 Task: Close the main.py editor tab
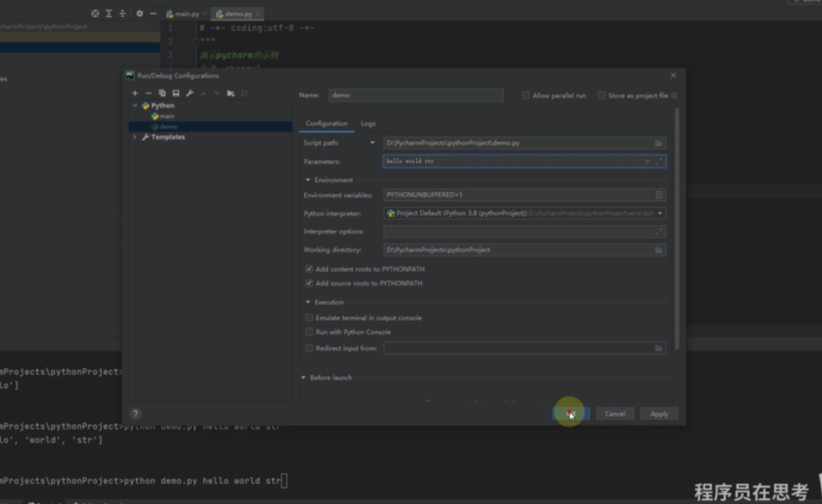point(205,14)
